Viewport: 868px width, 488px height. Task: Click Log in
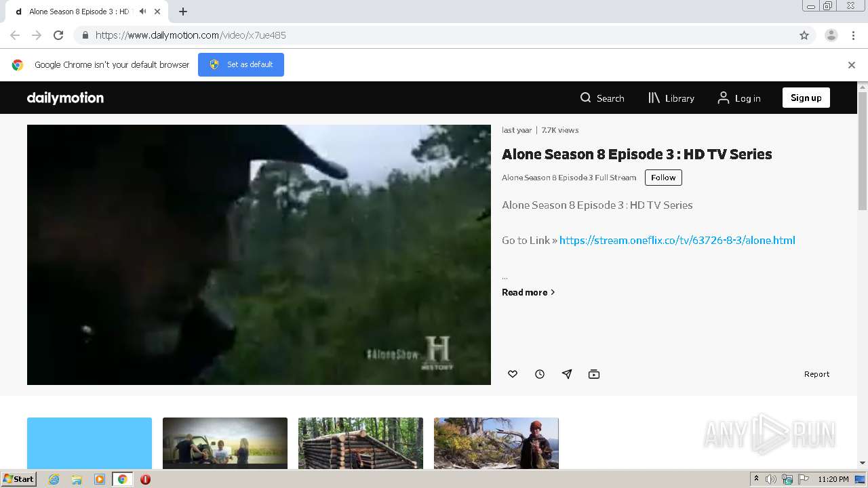(x=739, y=98)
